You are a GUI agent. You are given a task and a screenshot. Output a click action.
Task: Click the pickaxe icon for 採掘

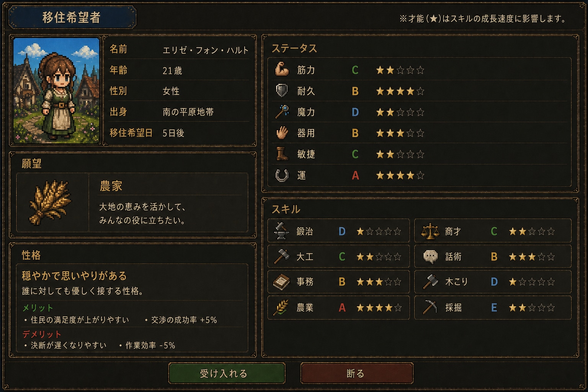[x=430, y=307]
